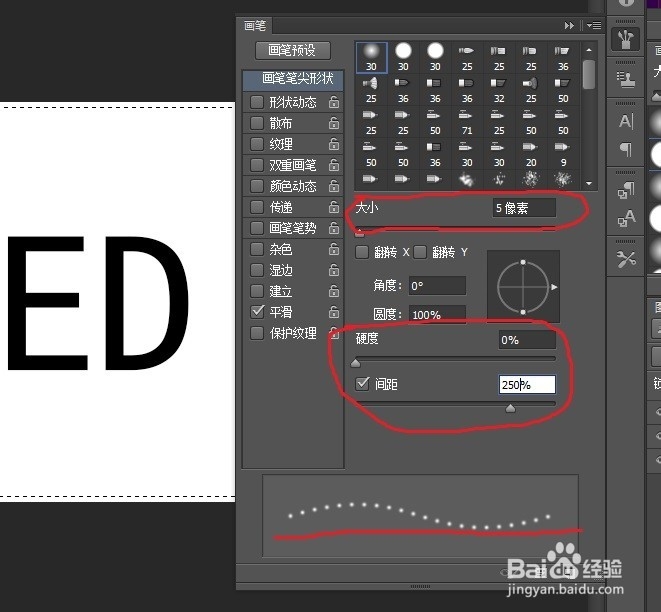661x612 pixels.
Task: Toggle lock for 建立
Action: pyautogui.click(x=334, y=291)
